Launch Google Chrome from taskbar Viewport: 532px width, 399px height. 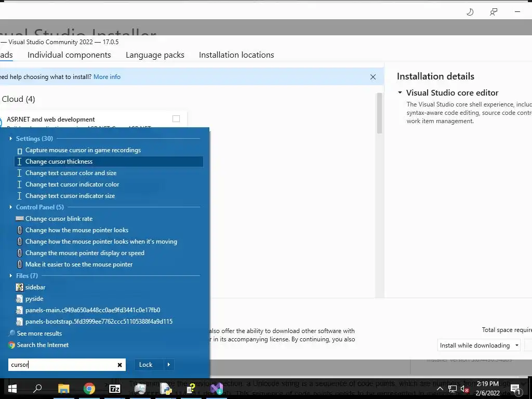point(89,389)
